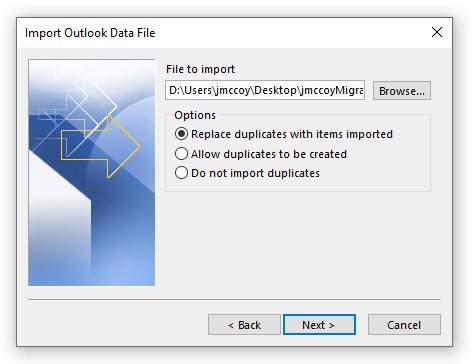Go to the previous step with < Back
Image resolution: width=475 pixels, height=364 pixels.
[x=244, y=325]
